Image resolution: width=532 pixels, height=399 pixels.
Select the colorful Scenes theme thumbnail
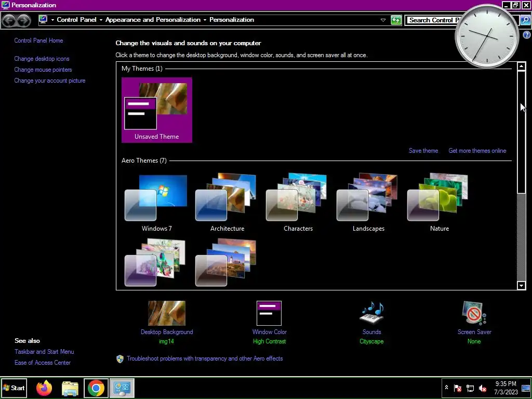click(x=155, y=262)
